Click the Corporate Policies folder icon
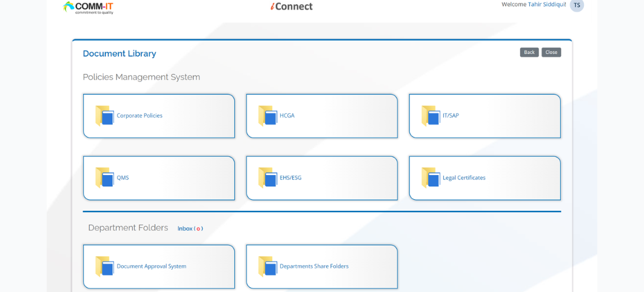Image resolution: width=644 pixels, height=292 pixels. coord(104,116)
